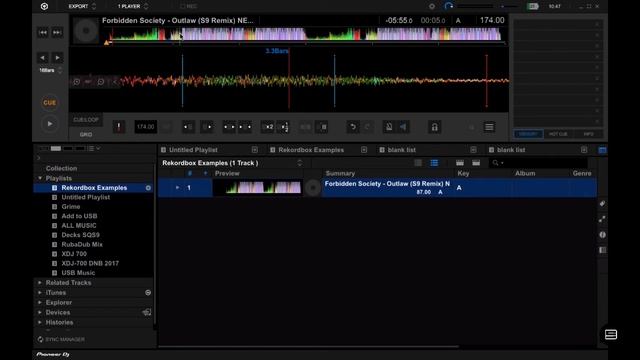
Task: Open the Rekordbox Examples sort dropdown arrows
Action: [x=300, y=163]
